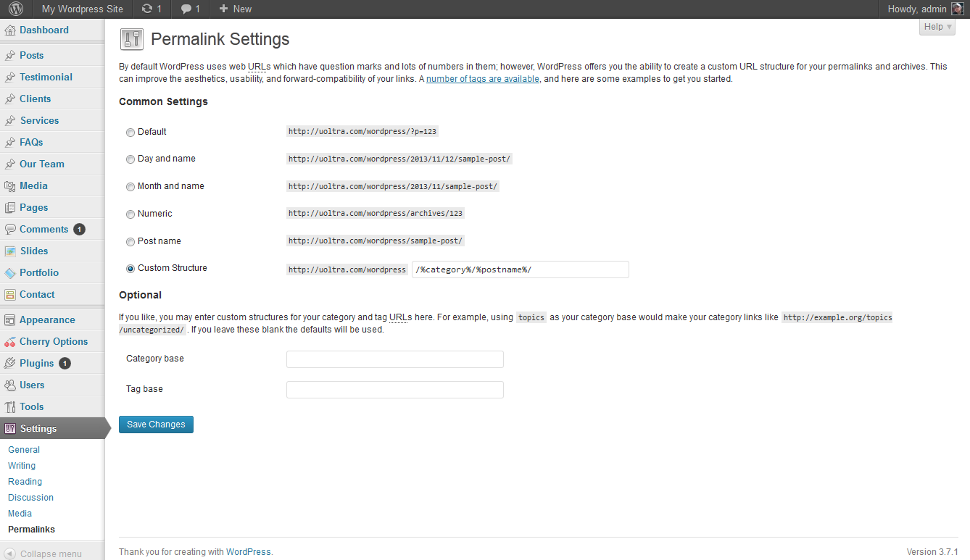Expand the Help dropdown tab
Screen dimensions: 970x560
tap(937, 27)
